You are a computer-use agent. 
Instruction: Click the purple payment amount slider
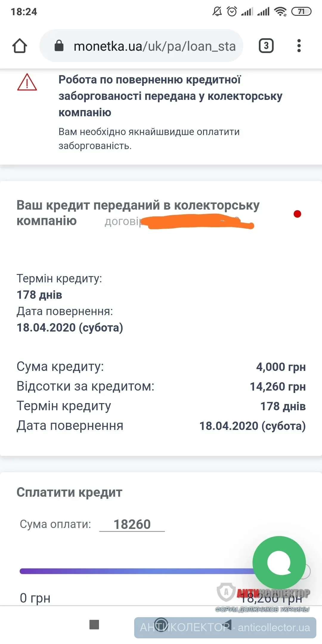coord(134,571)
